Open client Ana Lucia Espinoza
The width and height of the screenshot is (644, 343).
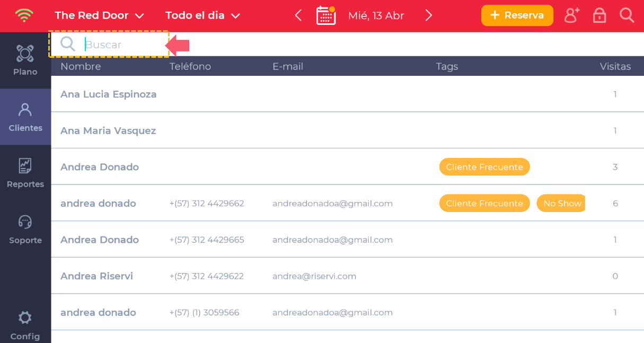(x=347, y=94)
